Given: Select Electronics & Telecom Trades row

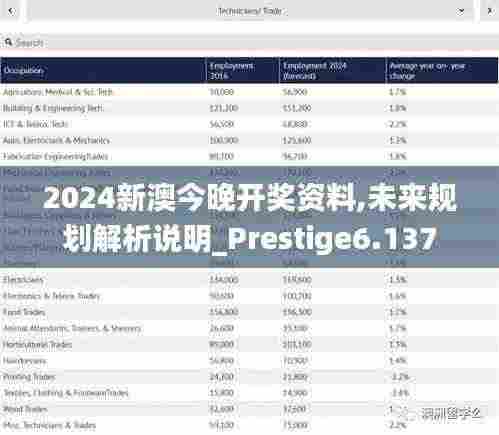Looking at the screenshot, I should (x=249, y=296).
